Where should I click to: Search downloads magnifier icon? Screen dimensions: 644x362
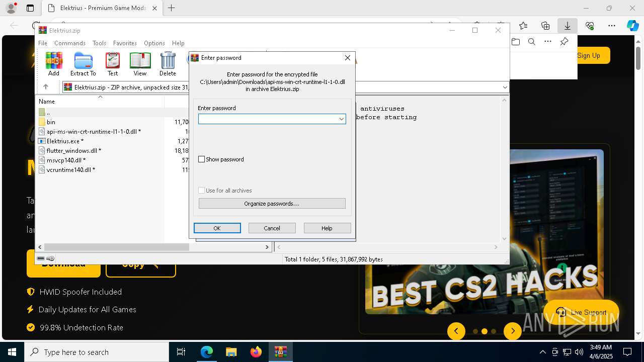click(x=532, y=42)
